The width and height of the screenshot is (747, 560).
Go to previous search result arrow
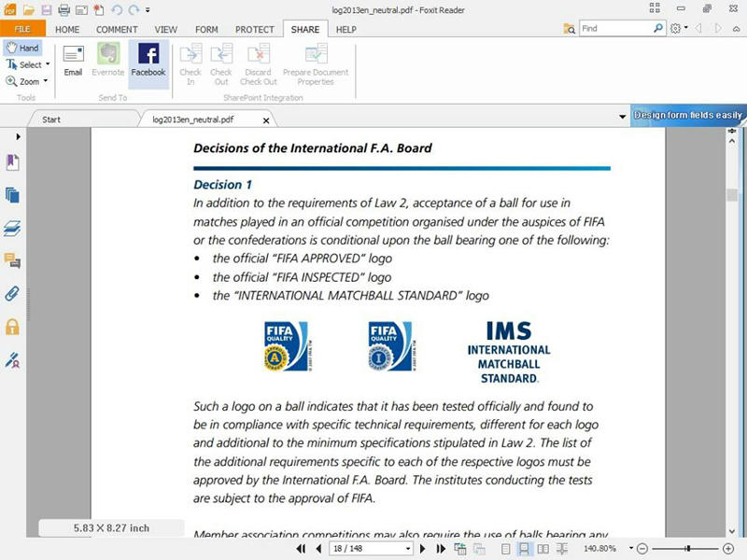[x=698, y=29]
